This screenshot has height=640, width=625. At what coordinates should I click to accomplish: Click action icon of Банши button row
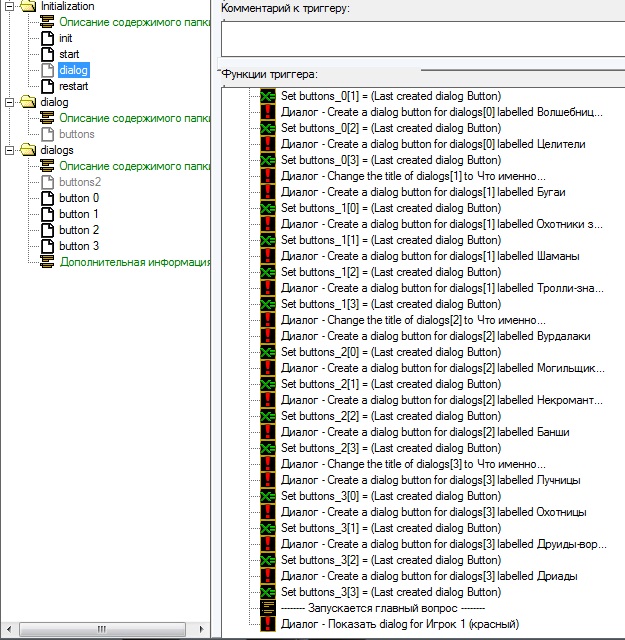[268, 432]
